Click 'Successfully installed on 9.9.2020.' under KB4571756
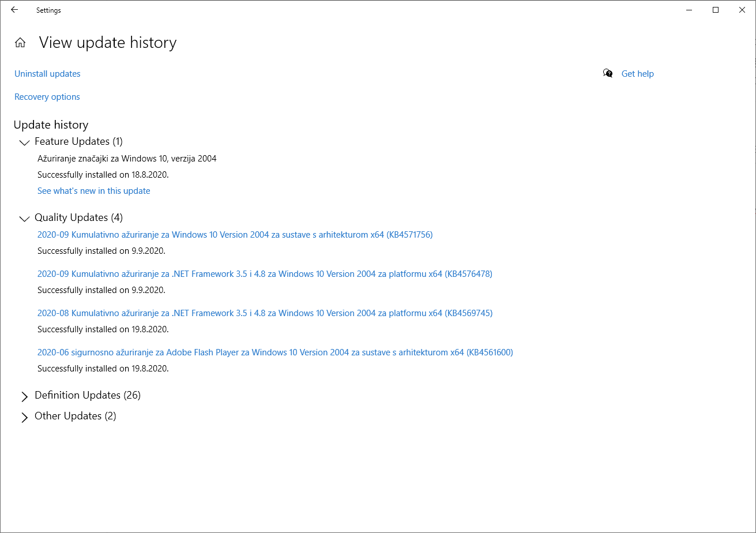Image resolution: width=756 pixels, height=533 pixels. tap(101, 251)
